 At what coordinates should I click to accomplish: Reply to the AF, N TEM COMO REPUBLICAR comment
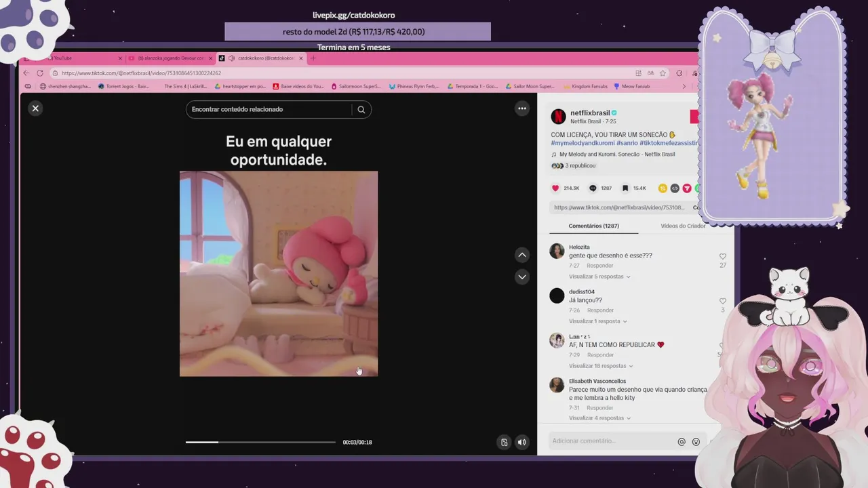600,355
